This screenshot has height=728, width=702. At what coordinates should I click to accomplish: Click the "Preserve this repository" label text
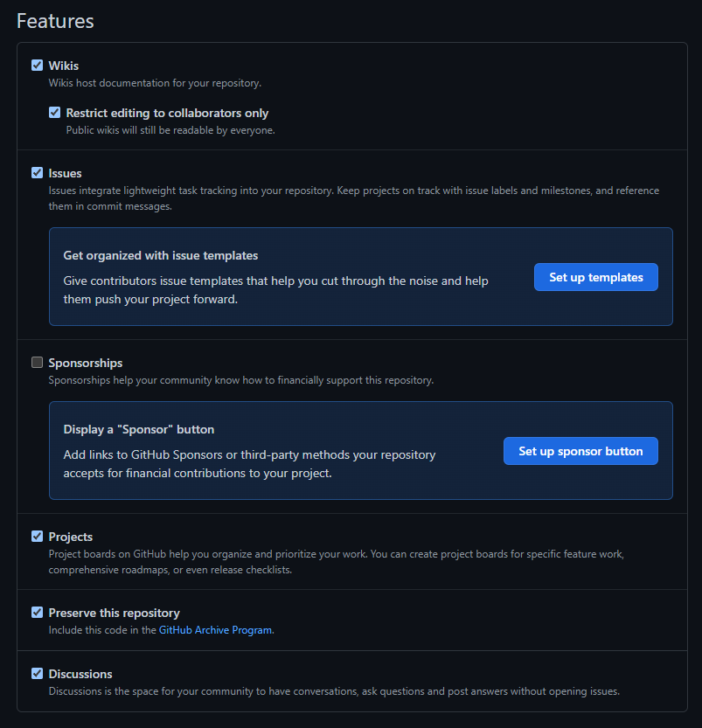(115, 613)
